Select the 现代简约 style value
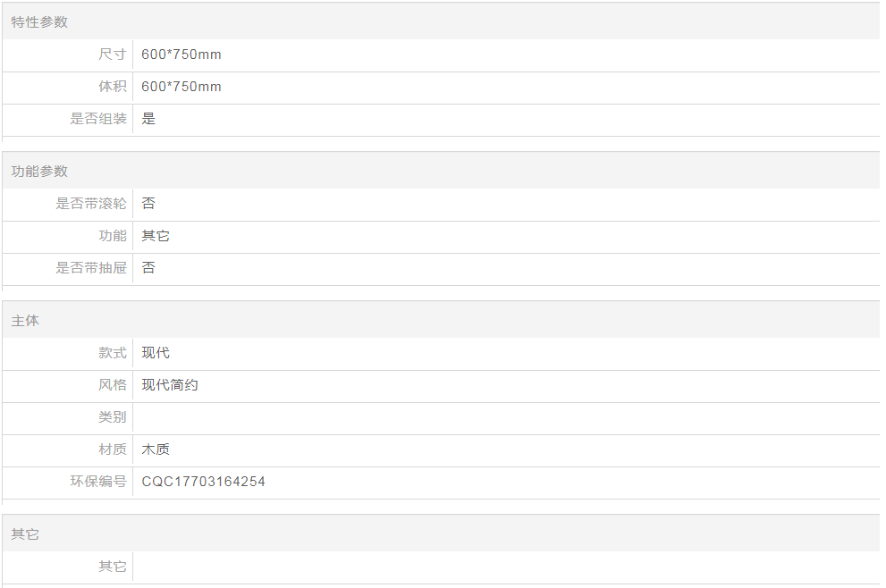The image size is (886, 588). tap(170, 384)
